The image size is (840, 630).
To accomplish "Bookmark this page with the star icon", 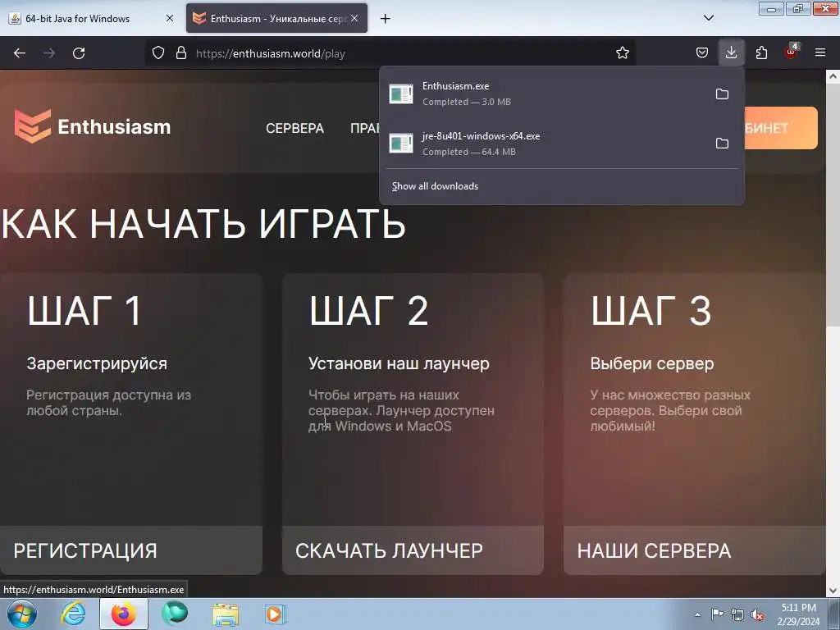I will coord(622,53).
